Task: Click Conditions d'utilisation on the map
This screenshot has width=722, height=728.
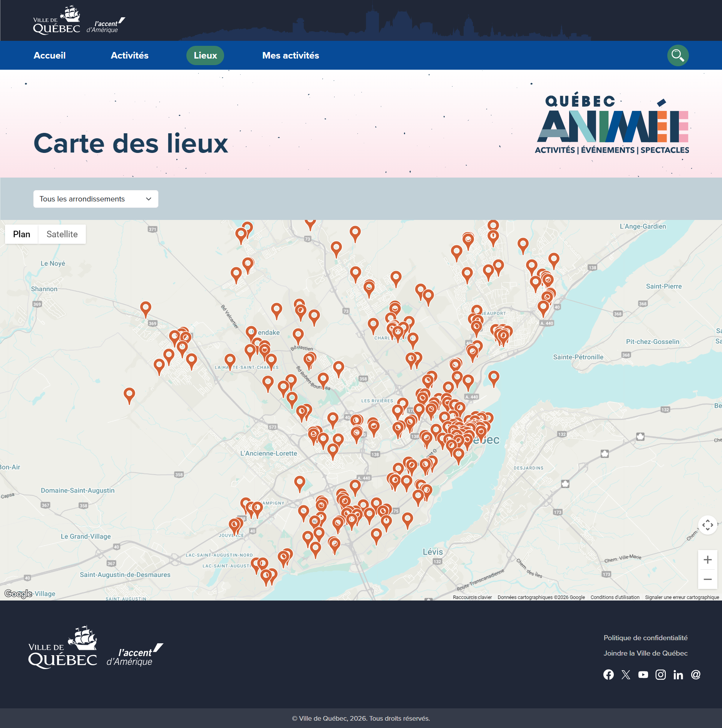Action: pos(615,597)
